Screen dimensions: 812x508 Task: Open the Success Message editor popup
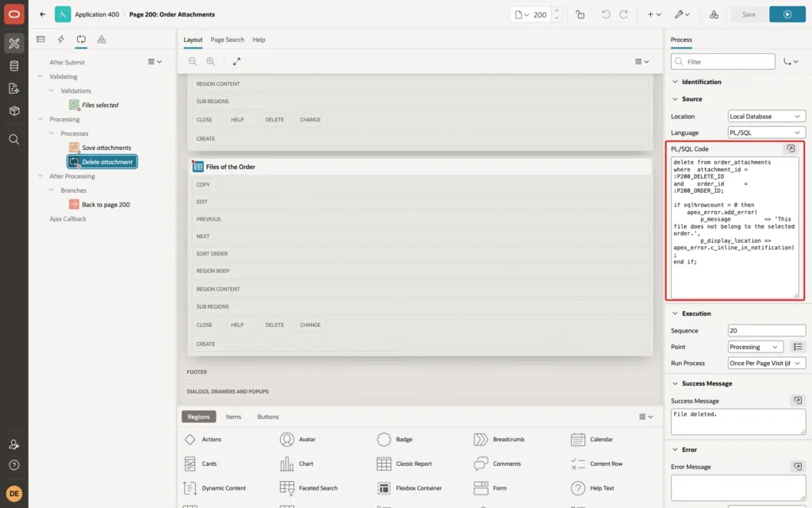[798, 401]
